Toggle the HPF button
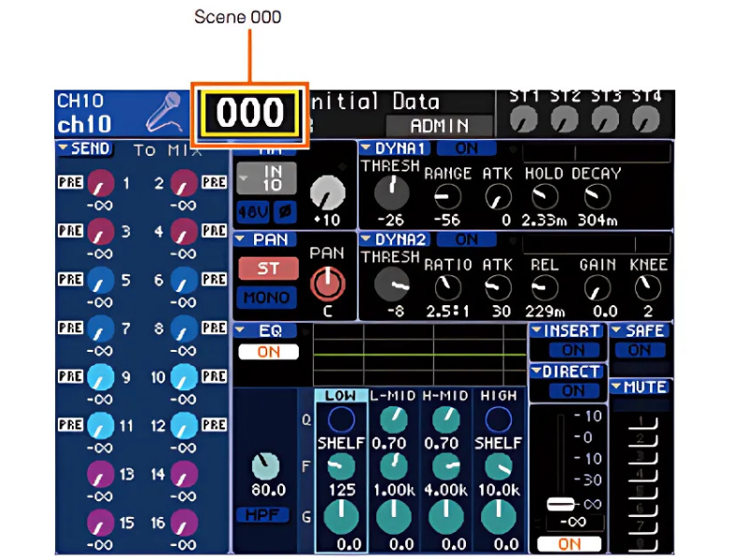The height and width of the screenshot is (560, 747). [263, 515]
